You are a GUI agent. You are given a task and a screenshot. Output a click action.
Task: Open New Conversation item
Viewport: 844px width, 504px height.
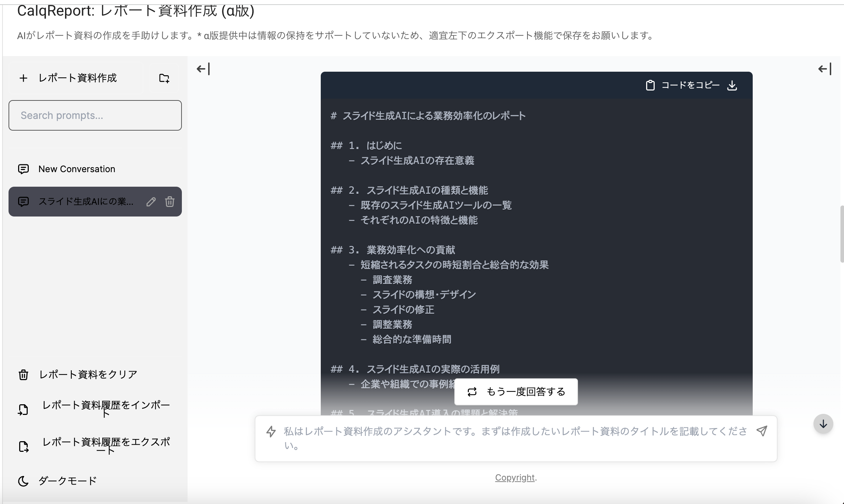click(x=77, y=169)
